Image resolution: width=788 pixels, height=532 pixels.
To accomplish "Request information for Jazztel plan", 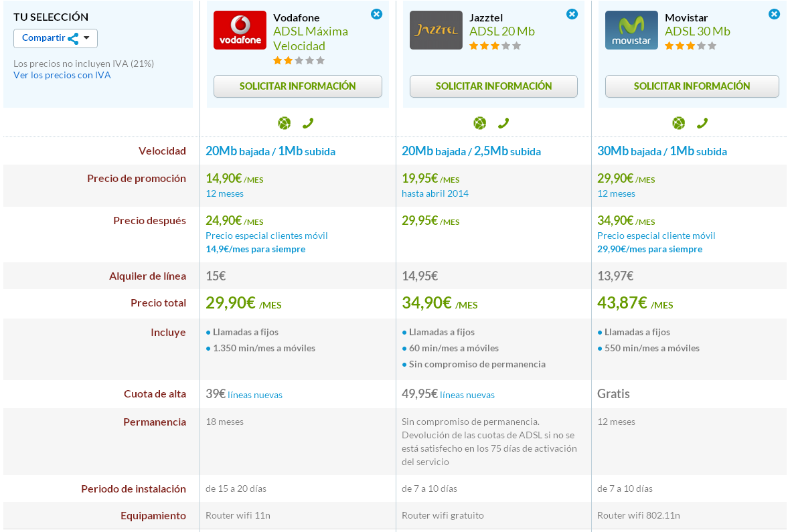I will (493, 86).
